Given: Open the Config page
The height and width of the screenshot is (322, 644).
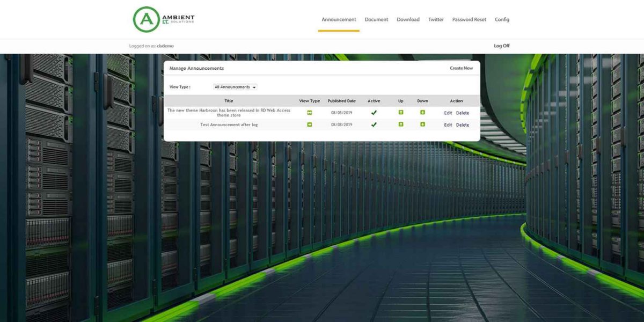Looking at the screenshot, I should pos(502,19).
